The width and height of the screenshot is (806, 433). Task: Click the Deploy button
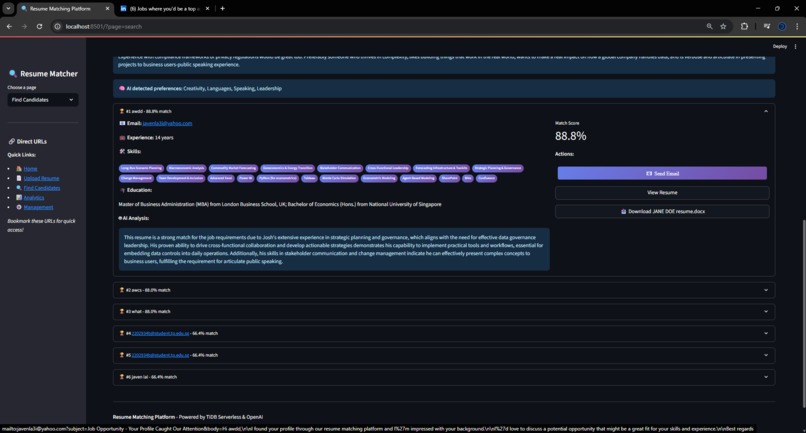[x=779, y=46]
